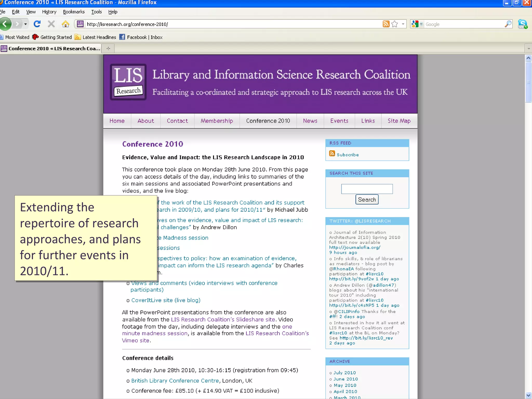Image resolution: width=532 pixels, height=399 pixels.
Task: Open a new tab with the plus button
Action: click(x=108, y=49)
